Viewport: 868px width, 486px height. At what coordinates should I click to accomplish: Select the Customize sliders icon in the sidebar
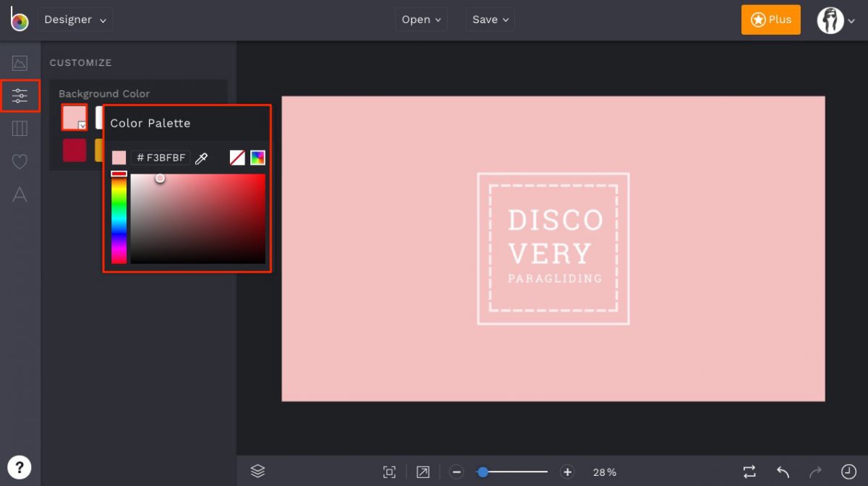[x=20, y=95]
